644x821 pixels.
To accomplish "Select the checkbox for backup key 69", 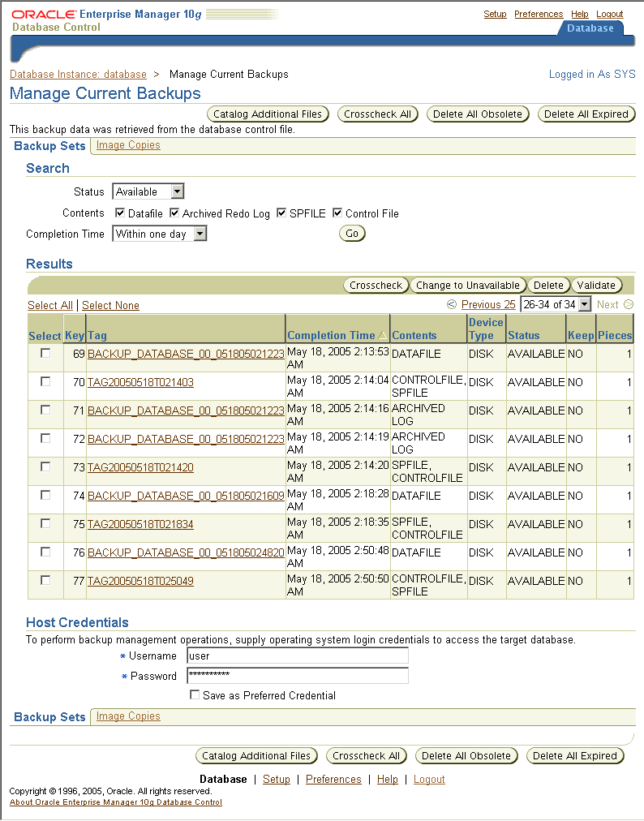I will 45,353.
